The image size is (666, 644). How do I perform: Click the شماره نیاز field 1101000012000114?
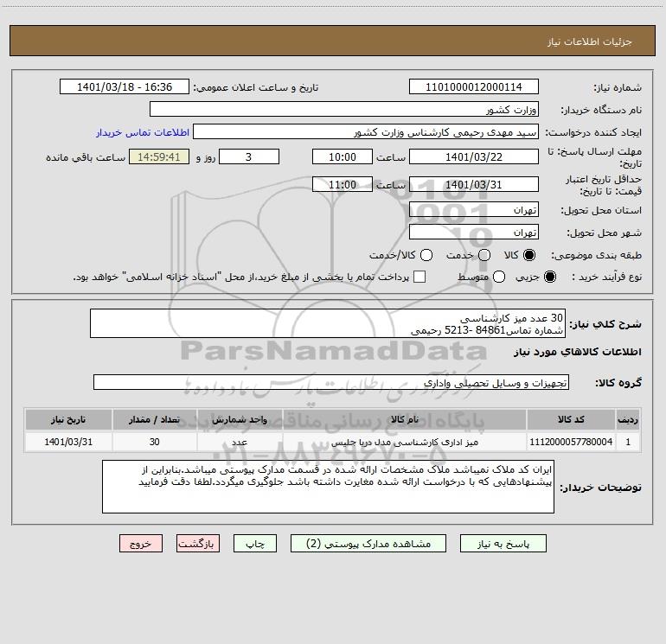[x=474, y=86]
